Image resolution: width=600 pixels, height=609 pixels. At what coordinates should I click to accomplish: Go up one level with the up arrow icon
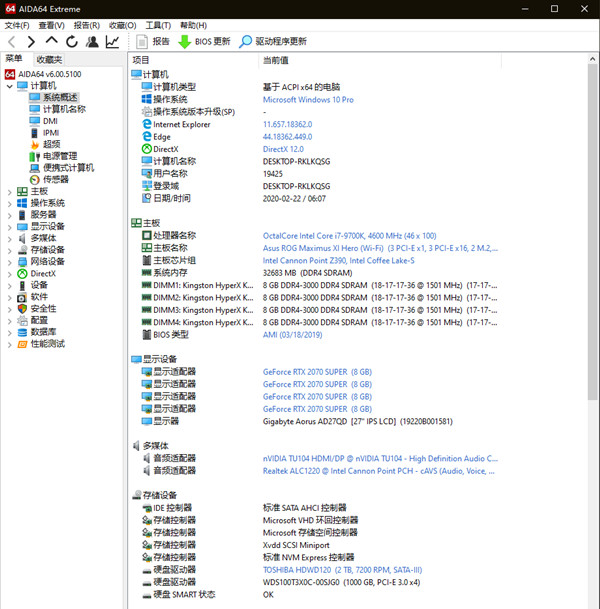(51, 41)
